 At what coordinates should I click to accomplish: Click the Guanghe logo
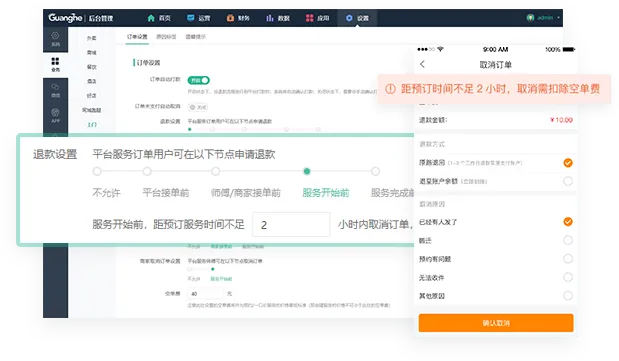(x=65, y=18)
